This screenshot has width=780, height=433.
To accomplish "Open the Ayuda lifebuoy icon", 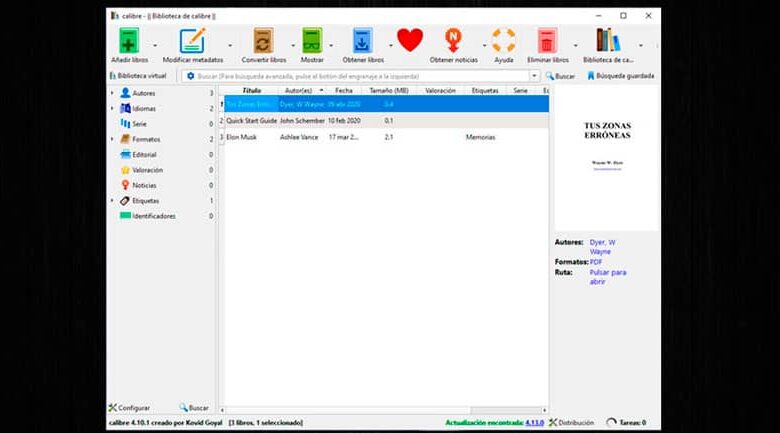I will tap(503, 41).
